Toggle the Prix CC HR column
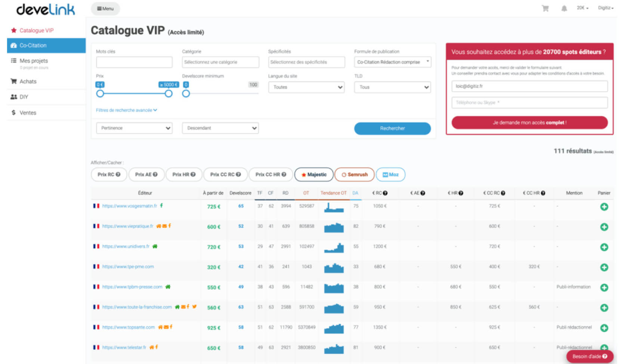Viewport: 624px width, 364px height. coord(271,174)
